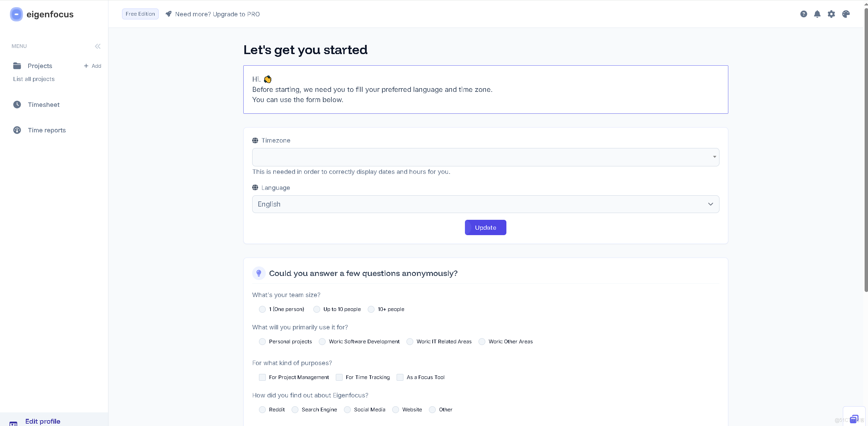Expand the Language dropdown showing English
This screenshot has height=426, width=868.
click(485, 204)
